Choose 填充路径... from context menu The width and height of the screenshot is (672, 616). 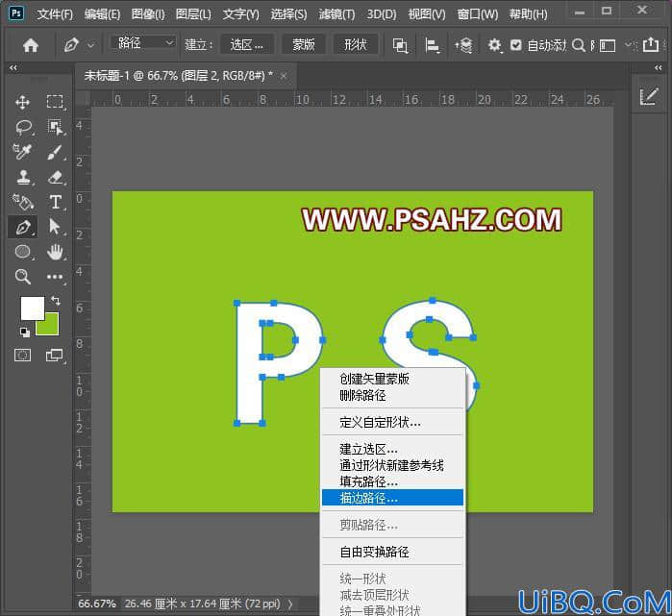click(x=392, y=481)
